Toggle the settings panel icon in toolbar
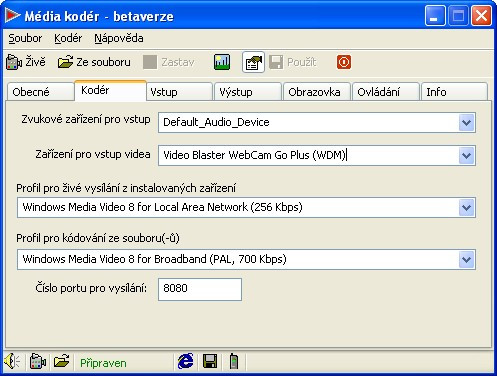This screenshot has height=376, width=497. pyautogui.click(x=253, y=62)
